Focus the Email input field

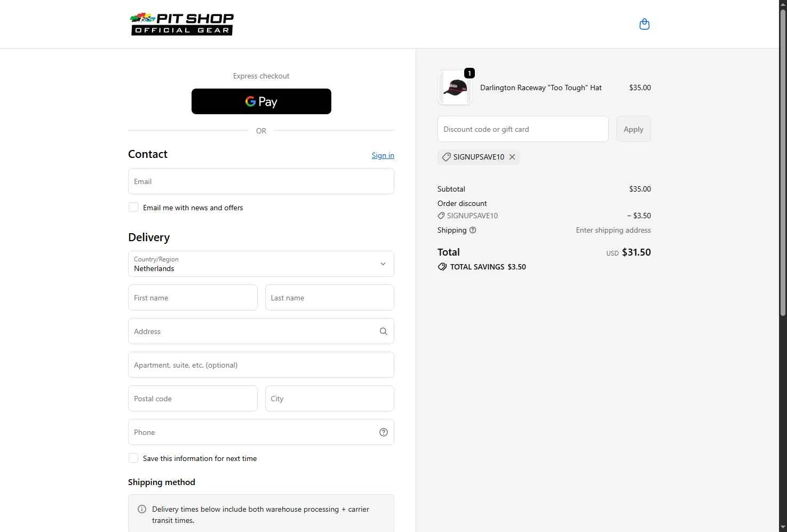pos(261,181)
